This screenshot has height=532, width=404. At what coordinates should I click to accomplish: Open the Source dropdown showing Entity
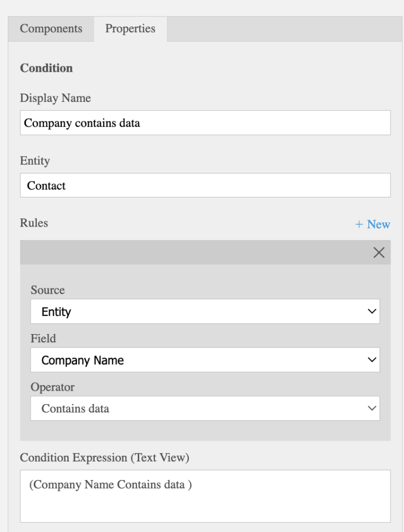205,312
